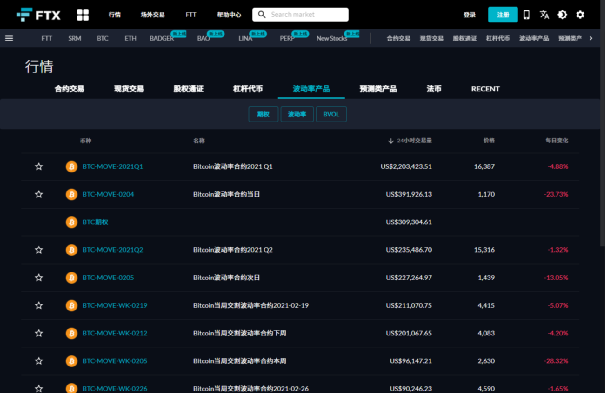The height and width of the screenshot is (393, 605).
Task: Favorite BTC-MOVE-2021Q2 with star
Action: pyautogui.click(x=39, y=250)
